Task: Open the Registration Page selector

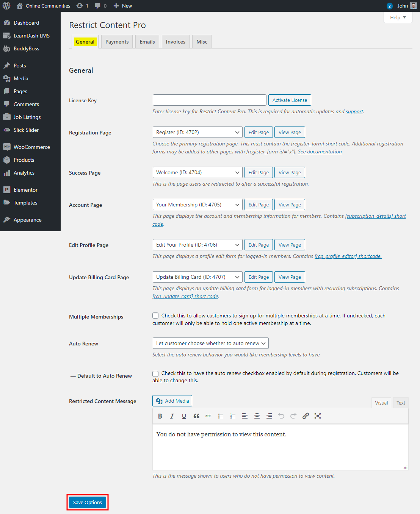Action: point(197,132)
